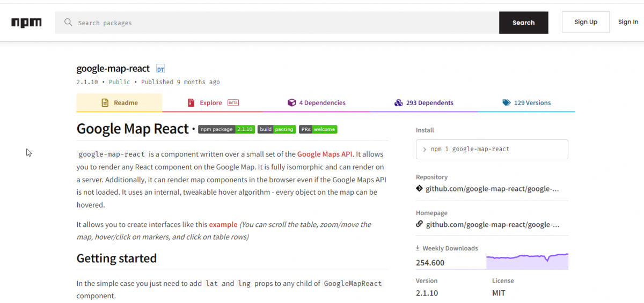The width and height of the screenshot is (644, 303).
Task: Follow the red example link
Action: 223,225
